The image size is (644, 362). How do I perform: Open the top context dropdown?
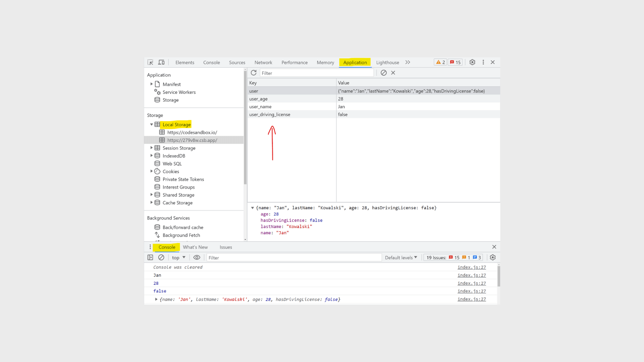point(178,257)
